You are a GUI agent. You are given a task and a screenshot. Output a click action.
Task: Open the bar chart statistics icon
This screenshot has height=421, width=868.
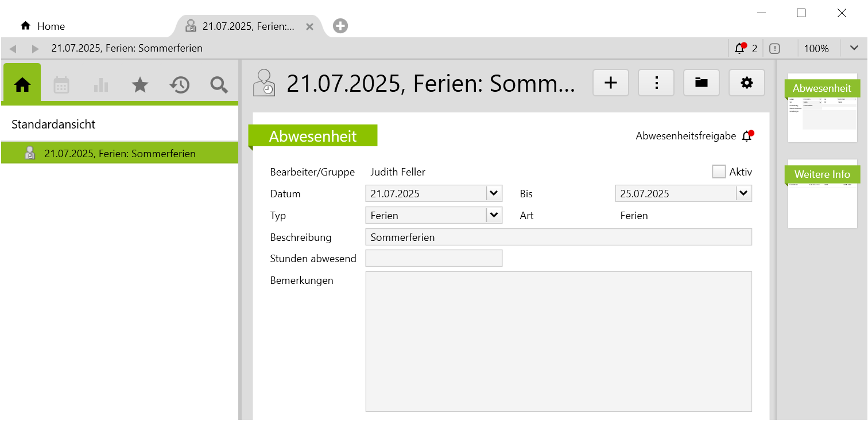pos(100,85)
